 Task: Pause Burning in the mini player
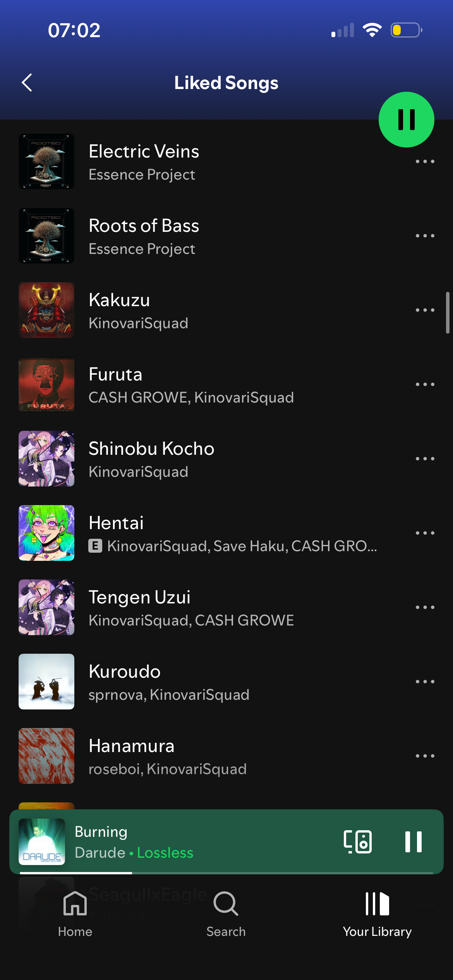413,841
